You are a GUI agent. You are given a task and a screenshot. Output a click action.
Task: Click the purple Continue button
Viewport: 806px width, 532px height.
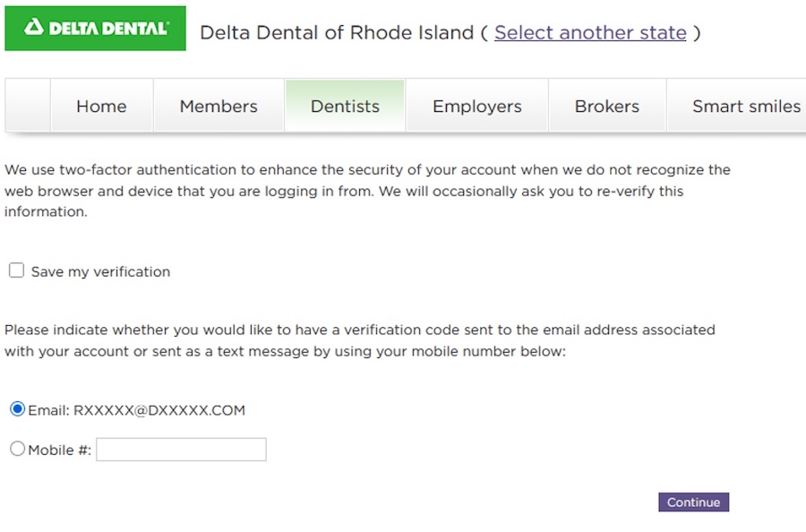[693, 502]
